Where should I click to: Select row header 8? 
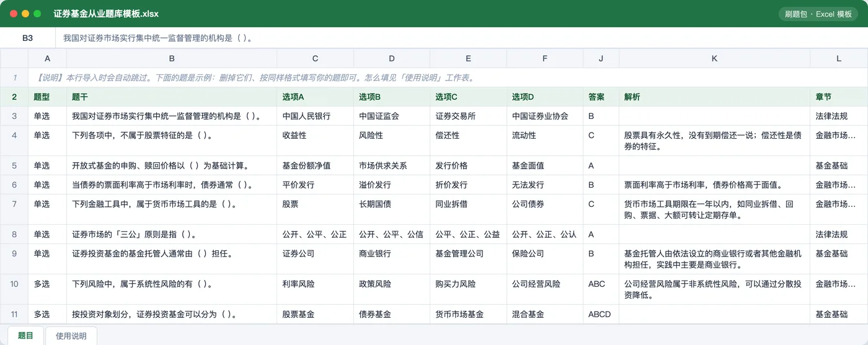[x=14, y=234]
